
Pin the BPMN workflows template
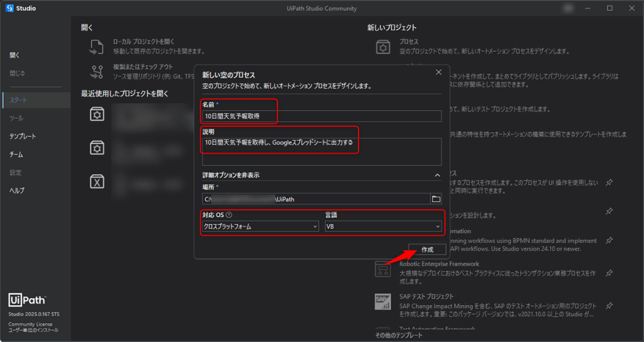pyautogui.click(x=609, y=240)
